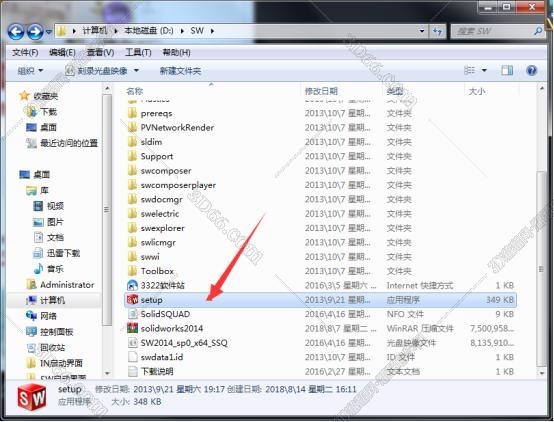The width and height of the screenshot is (554, 422).
Task: Sort files by 名称 column header
Action: click(x=135, y=91)
